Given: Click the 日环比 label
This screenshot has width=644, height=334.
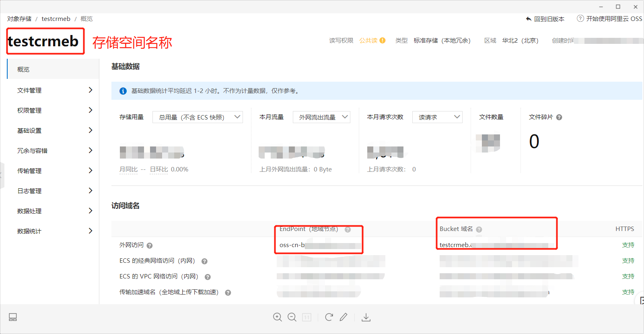Looking at the screenshot, I should (x=159, y=169).
